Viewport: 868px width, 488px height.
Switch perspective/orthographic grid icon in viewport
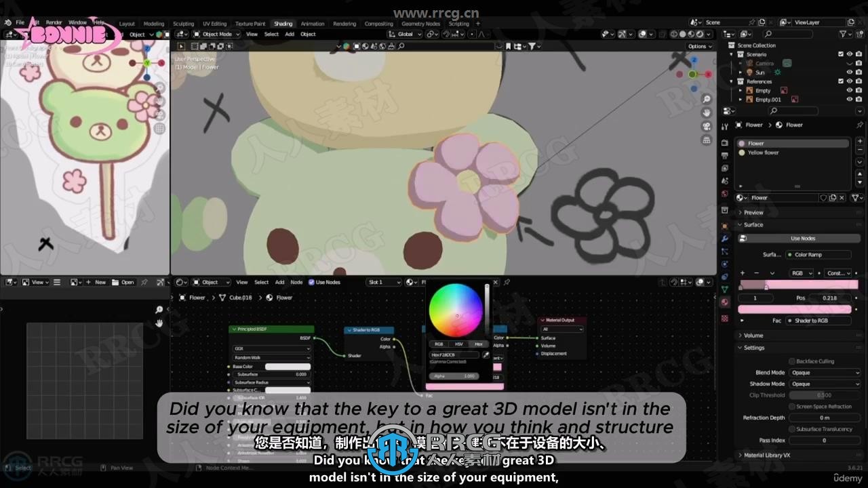tap(707, 140)
